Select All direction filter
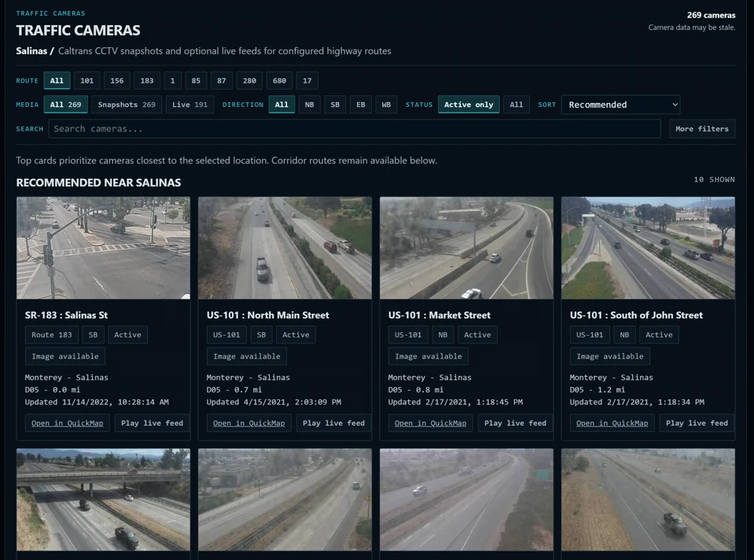 281,105
